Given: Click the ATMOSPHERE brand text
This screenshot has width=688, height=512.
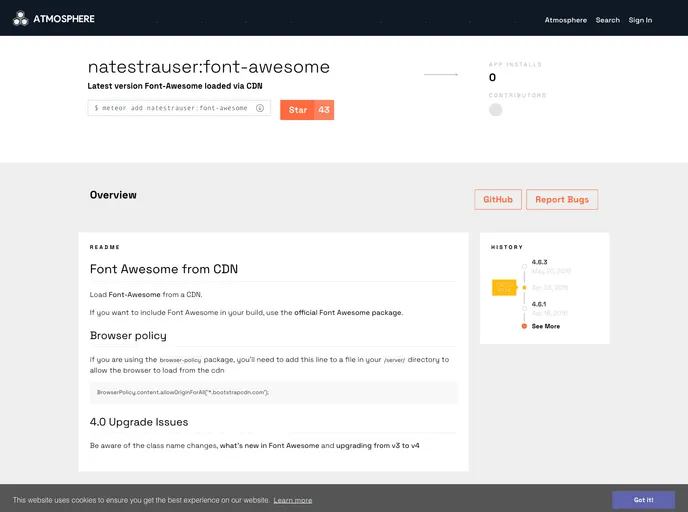Looking at the screenshot, I should tap(64, 19).
